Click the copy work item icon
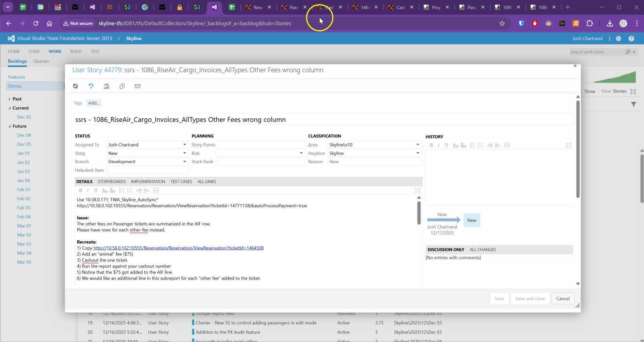644x342 pixels. (122, 86)
